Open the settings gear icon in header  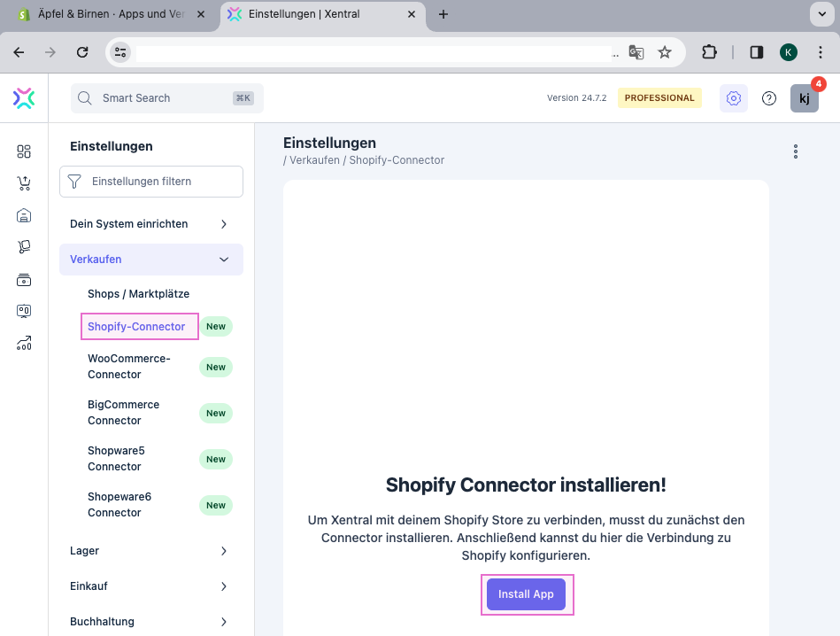(733, 98)
